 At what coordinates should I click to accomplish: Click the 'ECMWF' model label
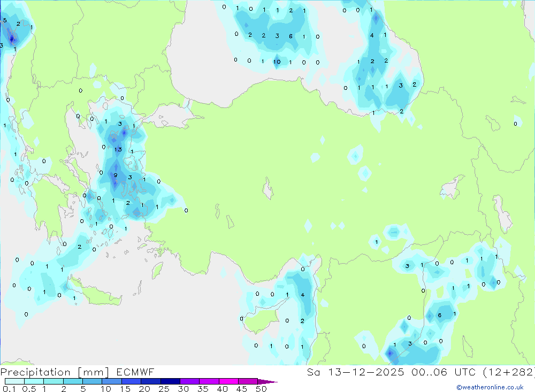(135, 372)
